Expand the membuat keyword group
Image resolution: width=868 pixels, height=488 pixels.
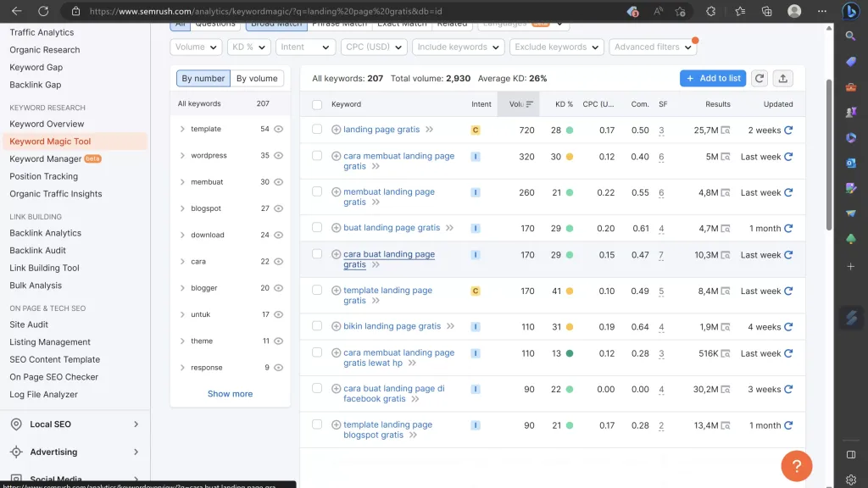[182, 182]
